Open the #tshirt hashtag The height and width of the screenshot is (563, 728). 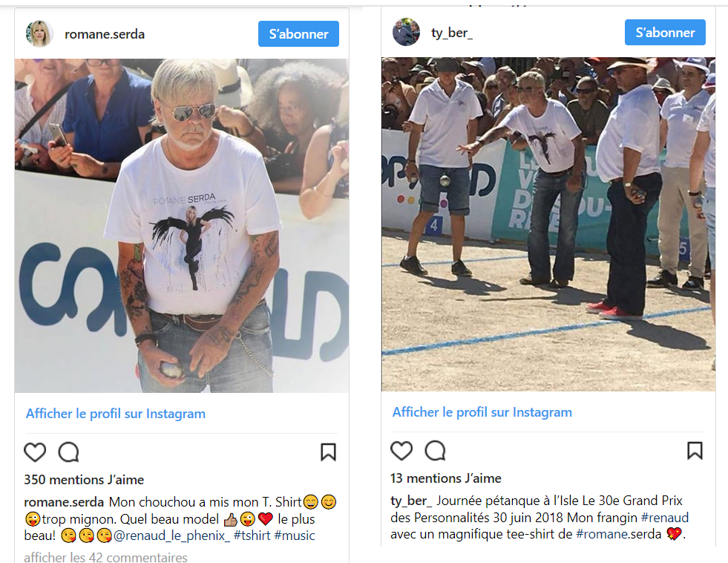pyautogui.click(x=252, y=536)
